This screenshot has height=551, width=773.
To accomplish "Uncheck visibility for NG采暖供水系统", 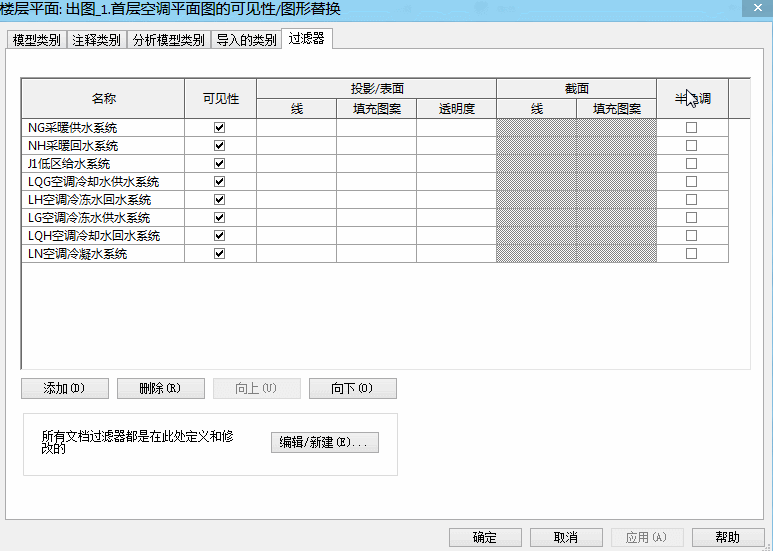I will (219, 128).
